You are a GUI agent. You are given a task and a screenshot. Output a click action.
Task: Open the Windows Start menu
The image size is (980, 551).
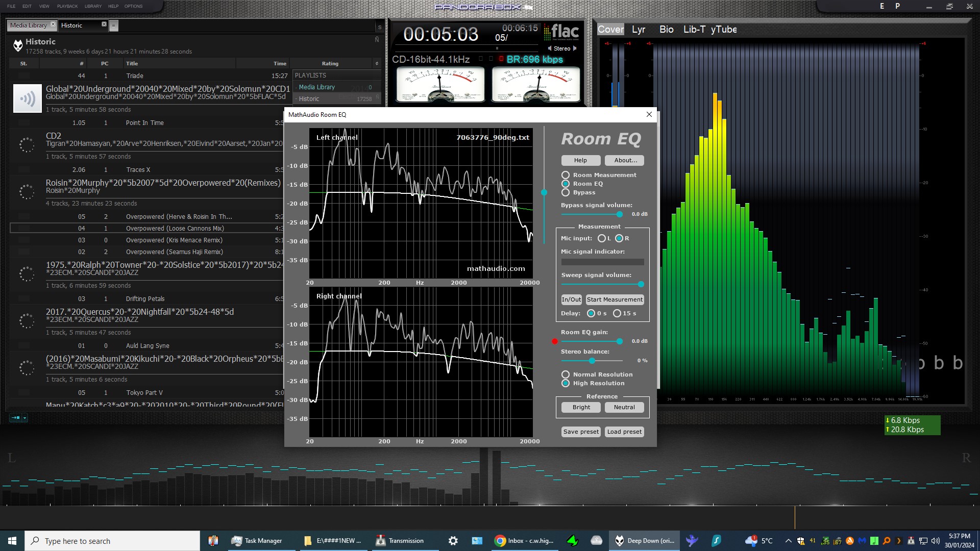tap(12, 541)
